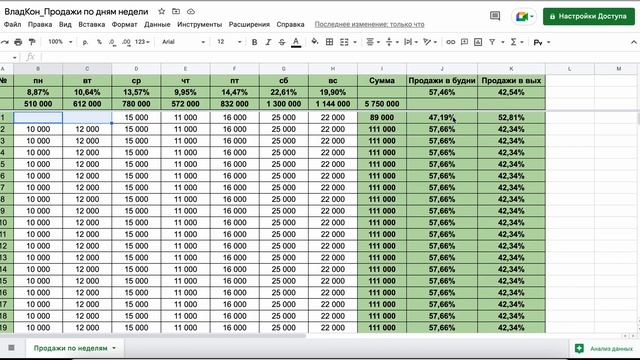Open the Вставка menu
Viewport: 640px width, 360px height.
coord(91,24)
